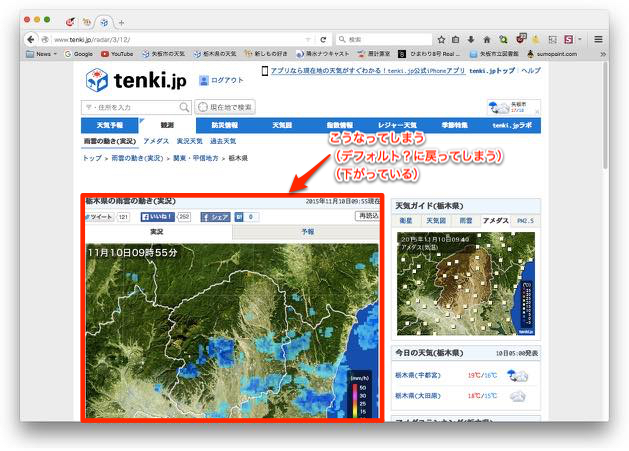Open a new browser tab with plus
The height and width of the screenshot is (451, 629).
click(121, 21)
